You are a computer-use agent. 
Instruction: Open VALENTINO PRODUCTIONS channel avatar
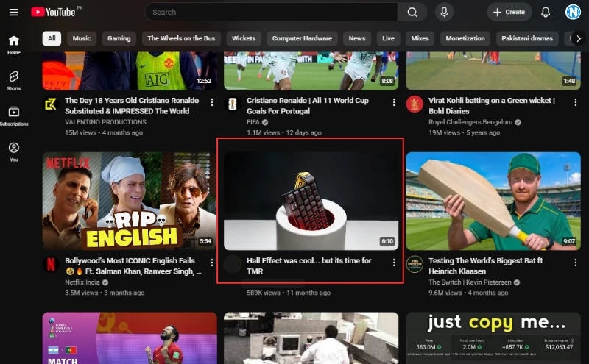(x=51, y=104)
